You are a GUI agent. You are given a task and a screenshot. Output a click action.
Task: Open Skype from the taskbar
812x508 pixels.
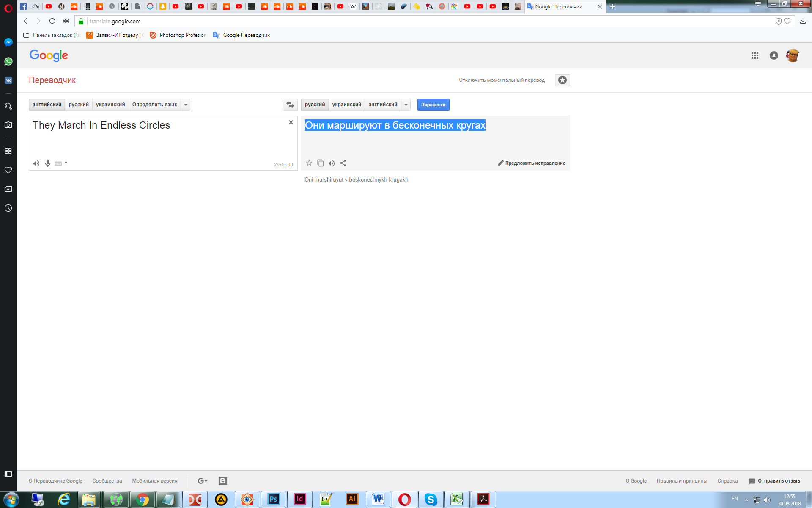point(431,500)
